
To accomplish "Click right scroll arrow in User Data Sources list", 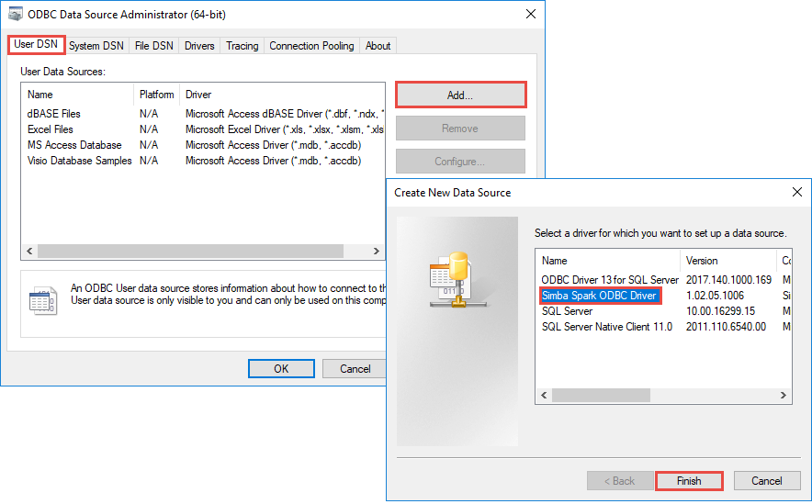I will pos(377,251).
